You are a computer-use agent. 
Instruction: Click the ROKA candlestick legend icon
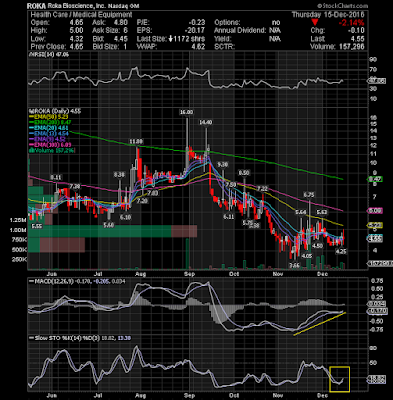pos(30,111)
